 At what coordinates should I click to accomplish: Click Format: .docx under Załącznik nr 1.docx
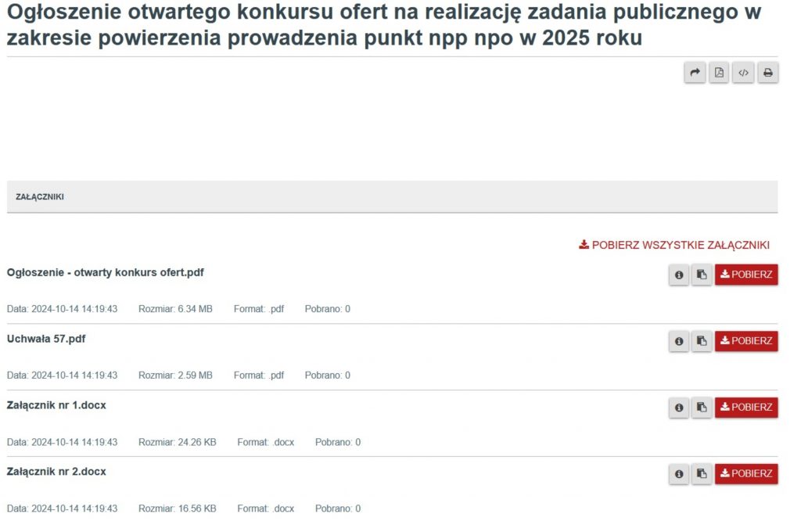pyautogui.click(x=266, y=443)
